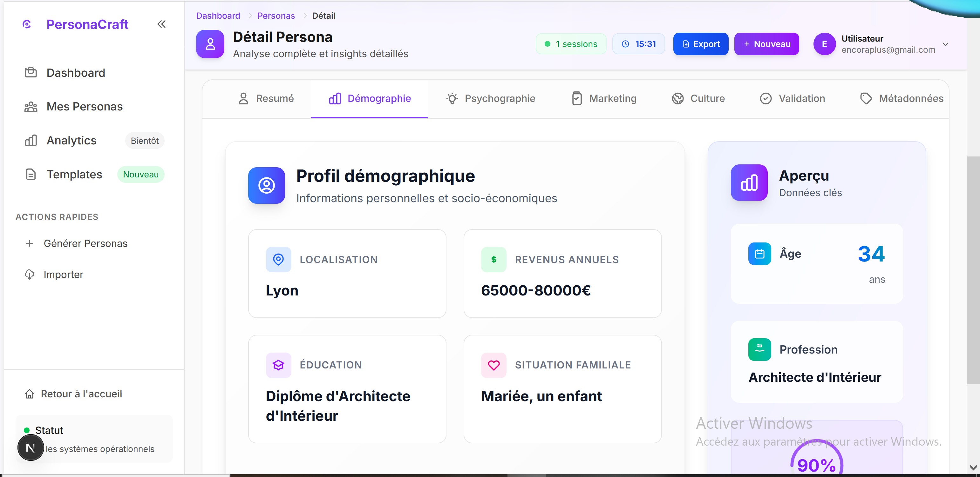
Task: Switch to the Psychographie tab
Action: coord(490,98)
